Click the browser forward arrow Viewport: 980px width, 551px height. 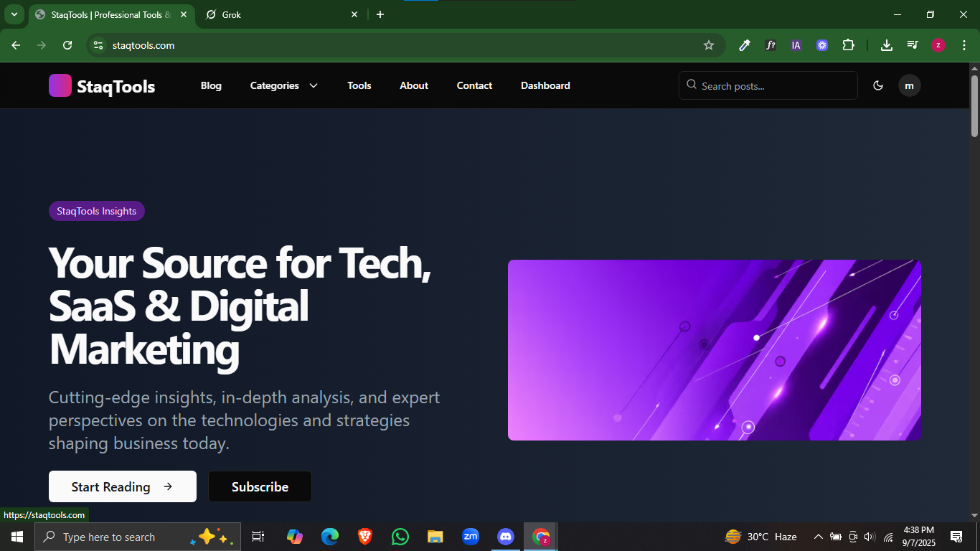pos(42,45)
